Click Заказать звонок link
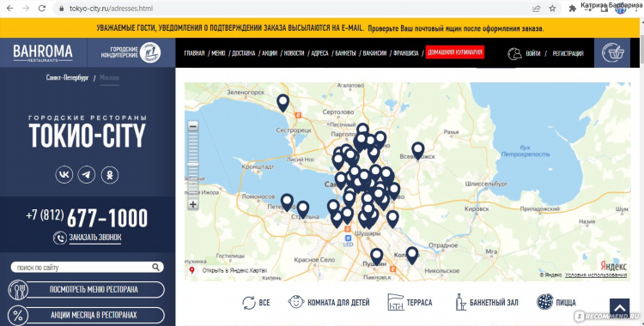 click(94, 238)
